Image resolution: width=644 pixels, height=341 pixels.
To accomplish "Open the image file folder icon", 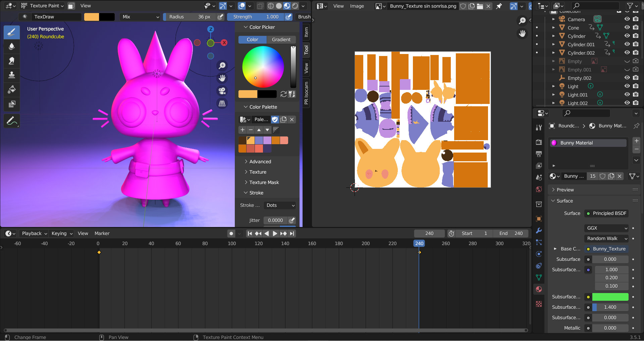I will tap(480, 6).
